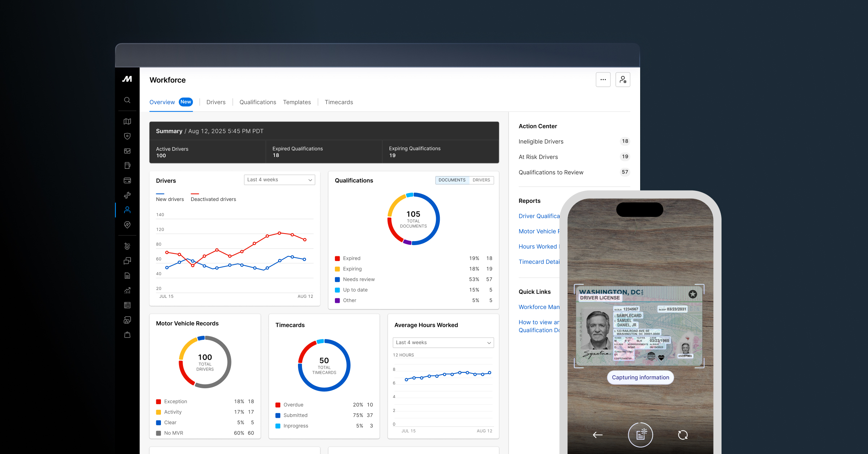Viewport: 868px width, 454px height.
Task: Click Ineligible Drivers in Action Center
Action: click(541, 142)
